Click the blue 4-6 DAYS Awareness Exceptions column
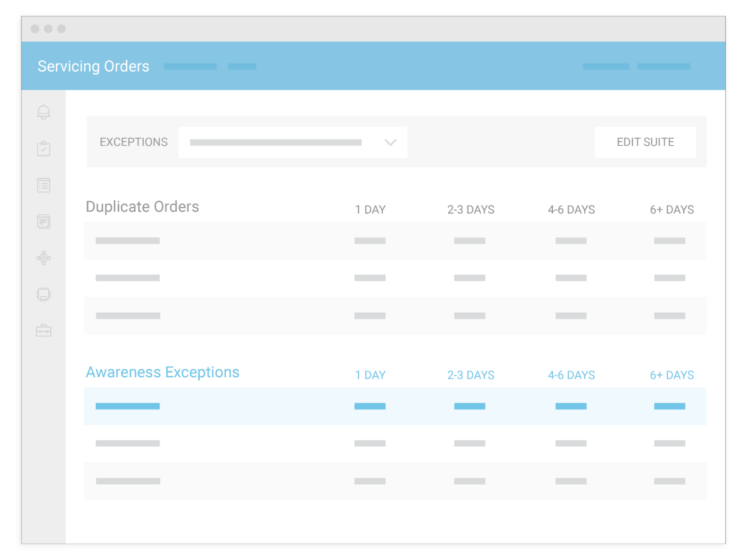 coord(571,375)
